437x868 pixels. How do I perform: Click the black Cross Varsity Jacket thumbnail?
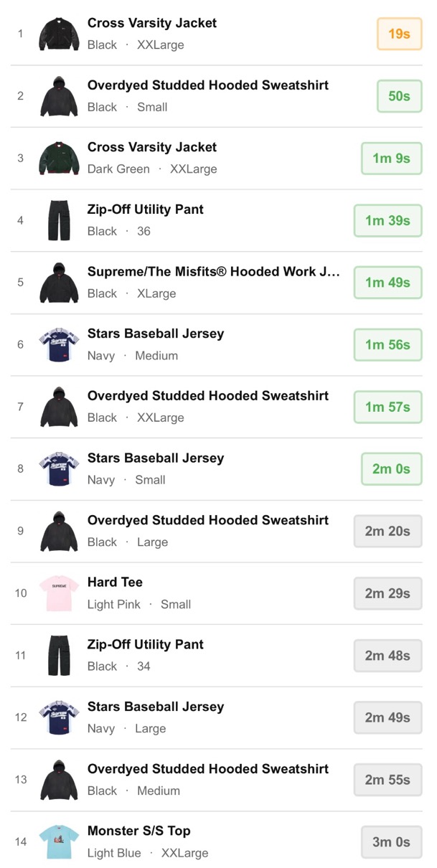point(59,34)
